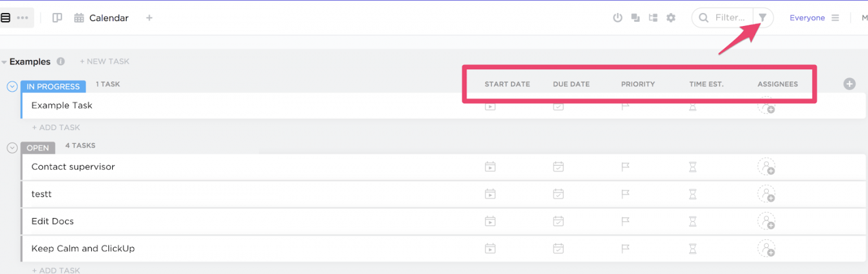Click the info icon beside Examples
Screen dimensions: 868x274
[61, 61]
